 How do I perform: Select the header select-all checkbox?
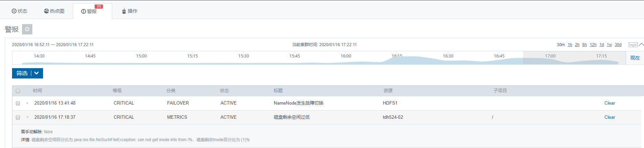(x=18, y=91)
